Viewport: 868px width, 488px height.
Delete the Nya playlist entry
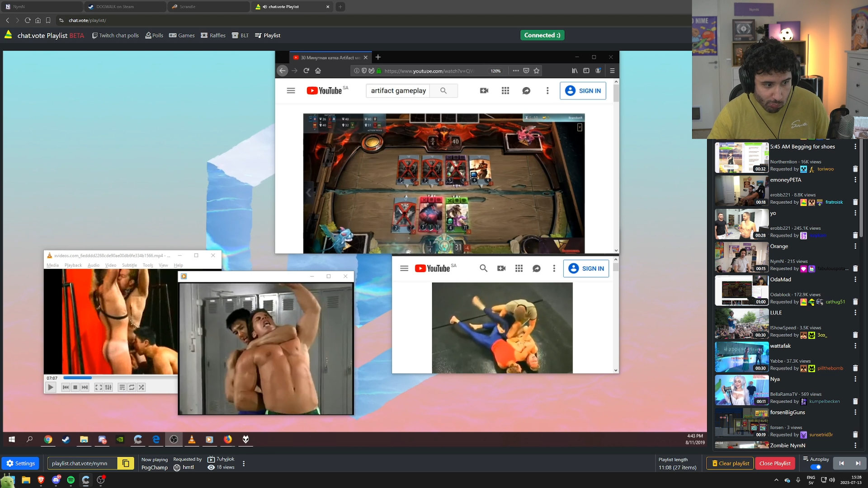(x=855, y=402)
